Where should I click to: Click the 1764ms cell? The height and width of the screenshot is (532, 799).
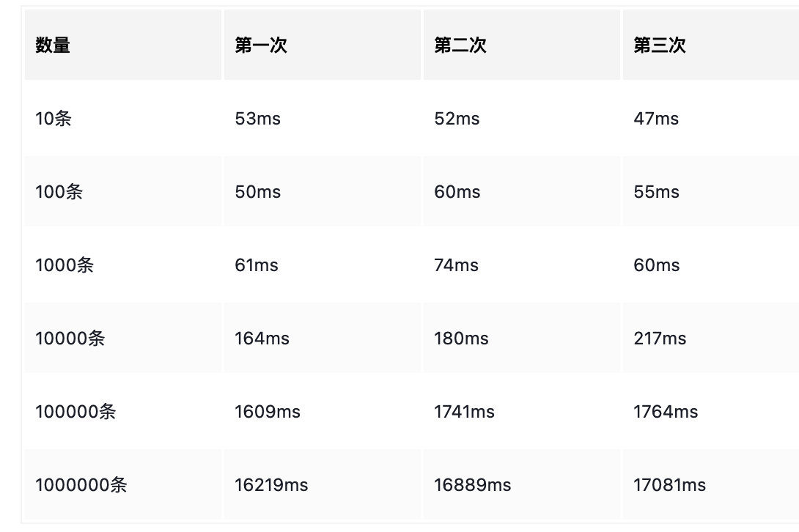[711, 412]
